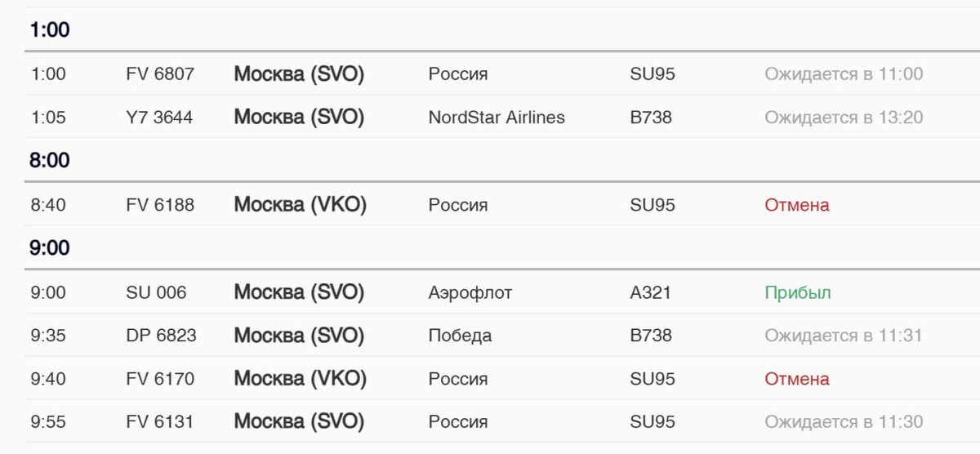Click the Аэрофлот airline name
The image size is (980, 454).
pyautogui.click(x=470, y=292)
